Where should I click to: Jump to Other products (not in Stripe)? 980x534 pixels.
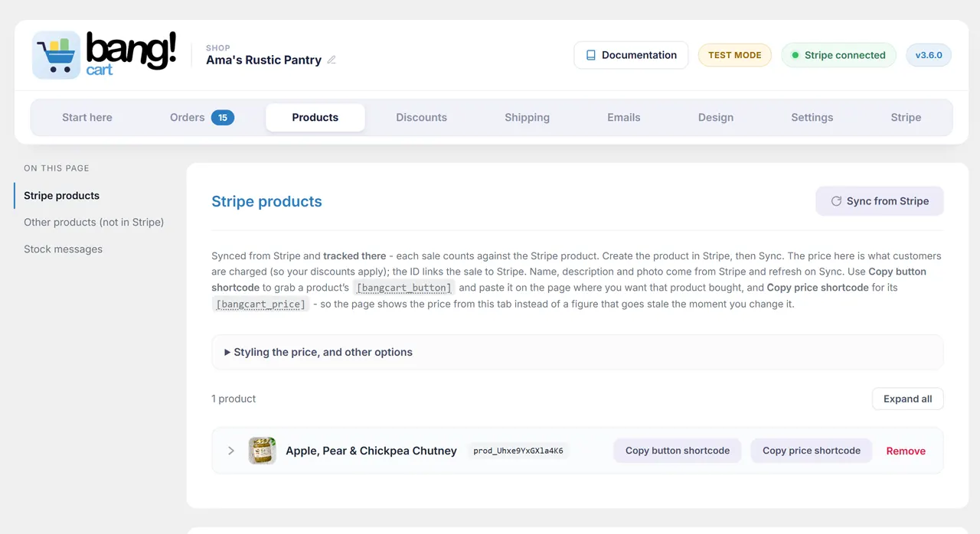(94, 223)
